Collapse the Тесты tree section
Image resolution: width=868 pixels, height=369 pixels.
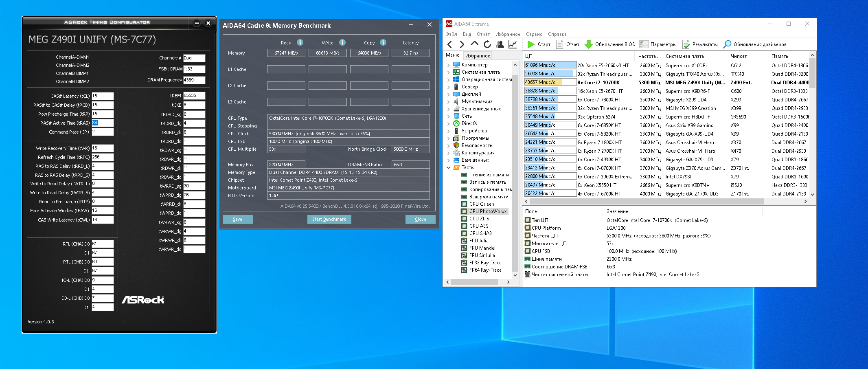point(449,167)
